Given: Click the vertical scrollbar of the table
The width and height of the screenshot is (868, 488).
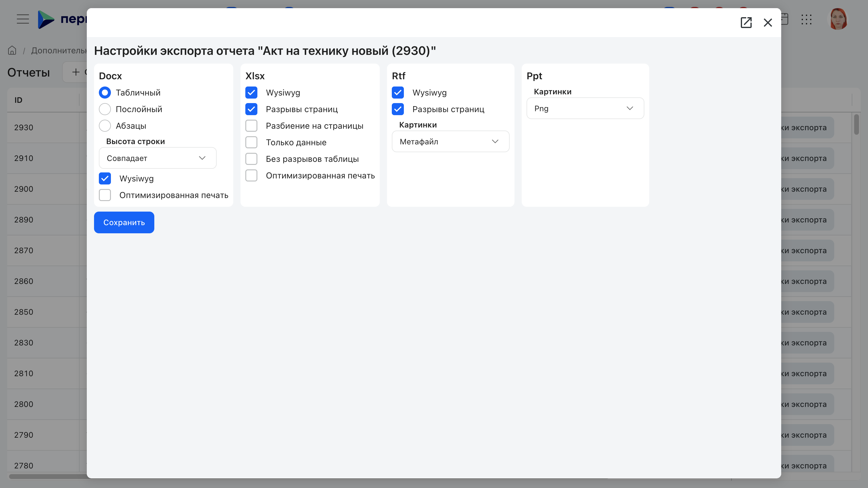Looking at the screenshot, I should click(x=856, y=124).
